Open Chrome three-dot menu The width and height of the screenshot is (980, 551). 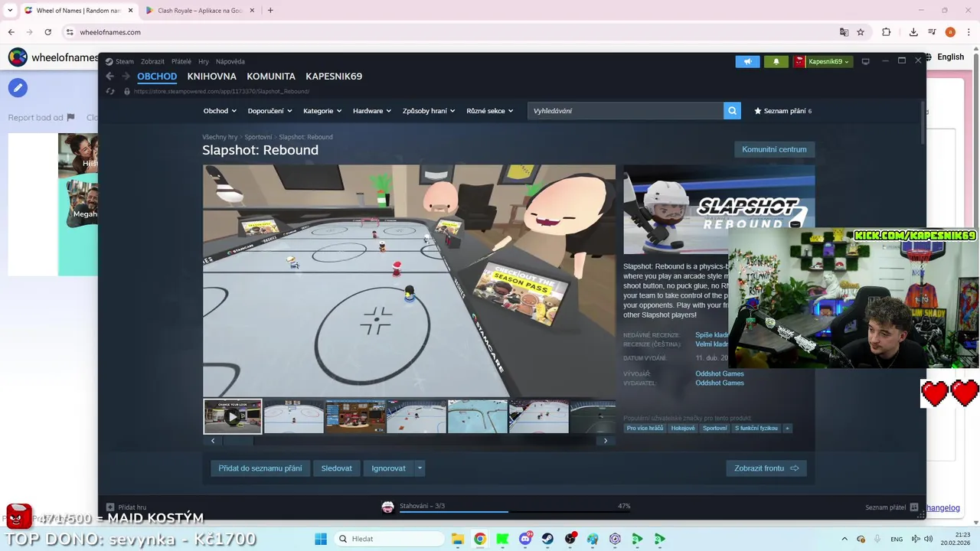[x=969, y=32]
